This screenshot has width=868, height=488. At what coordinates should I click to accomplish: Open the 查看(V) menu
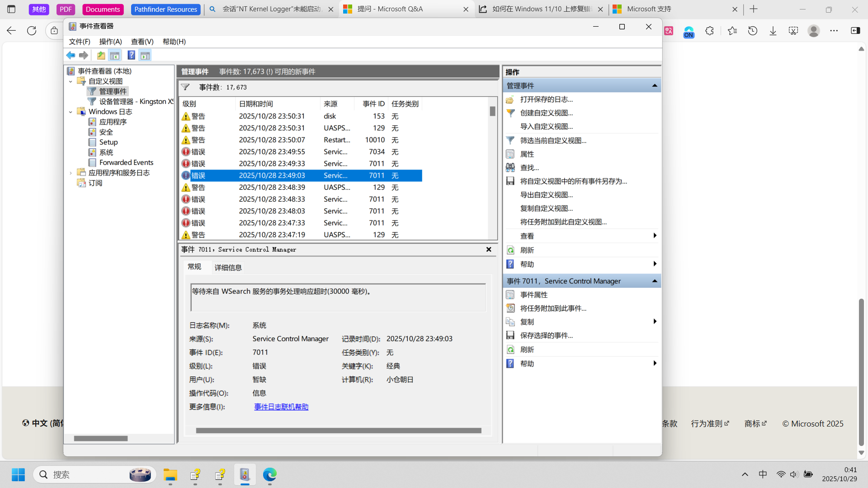coord(142,42)
